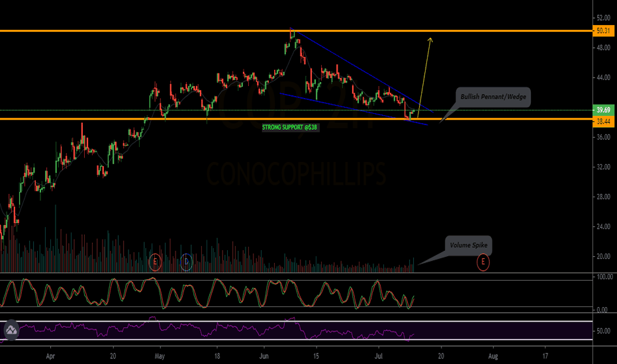Click the 18 date label on time axis
The height and width of the screenshot is (364, 617).
pyautogui.click(x=217, y=357)
